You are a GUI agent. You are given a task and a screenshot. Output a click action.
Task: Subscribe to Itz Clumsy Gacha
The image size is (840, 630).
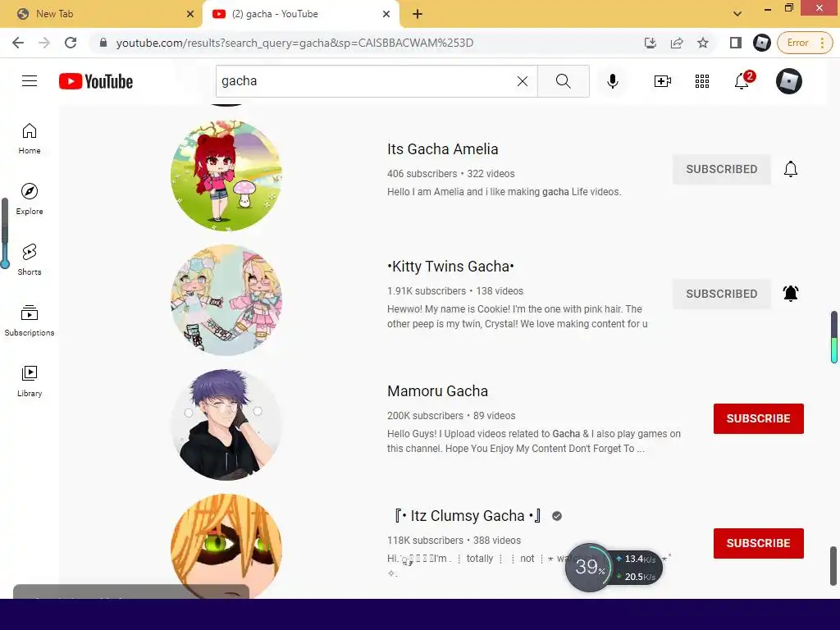[758, 543]
